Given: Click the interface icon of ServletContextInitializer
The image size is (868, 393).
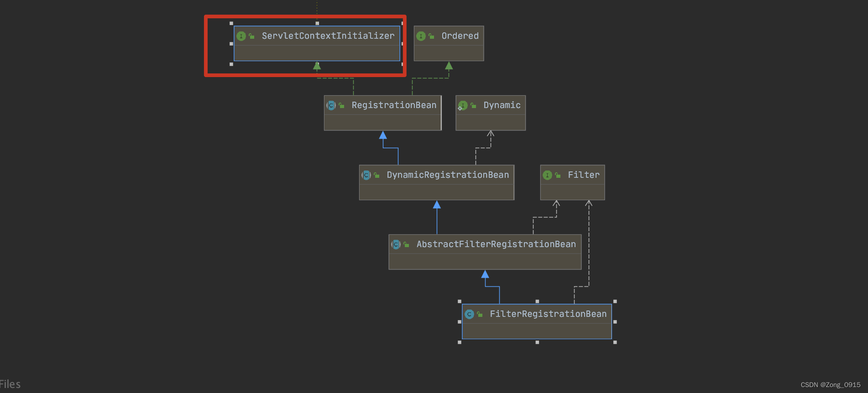Looking at the screenshot, I should 241,36.
